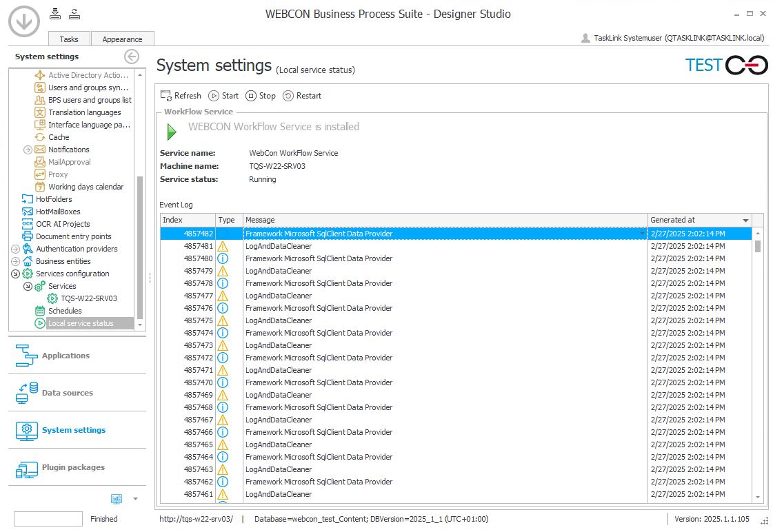Open the Schedules calendar icon
Screen dimensions: 773x532
40,311
